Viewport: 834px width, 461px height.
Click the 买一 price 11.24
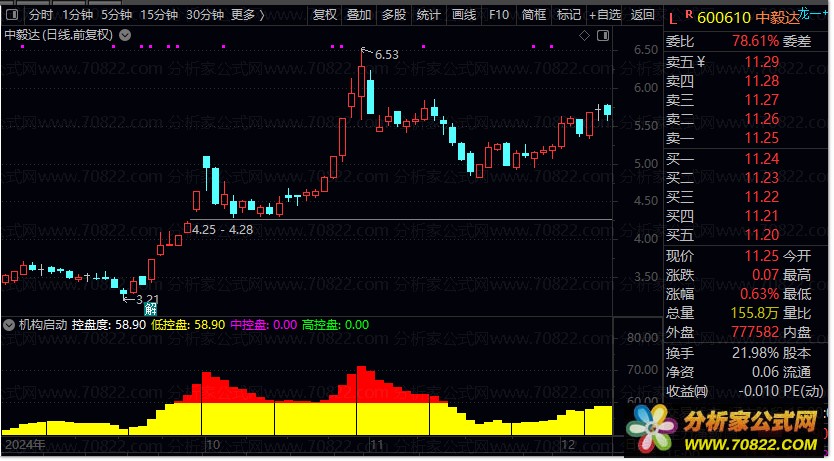(762, 159)
